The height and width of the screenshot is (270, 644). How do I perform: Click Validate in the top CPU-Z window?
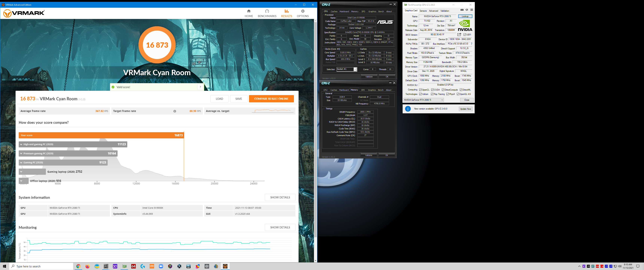click(369, 77)
